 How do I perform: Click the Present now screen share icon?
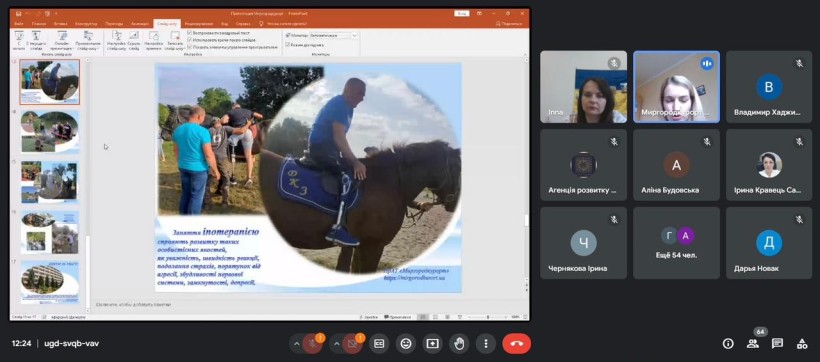(432, 344)
